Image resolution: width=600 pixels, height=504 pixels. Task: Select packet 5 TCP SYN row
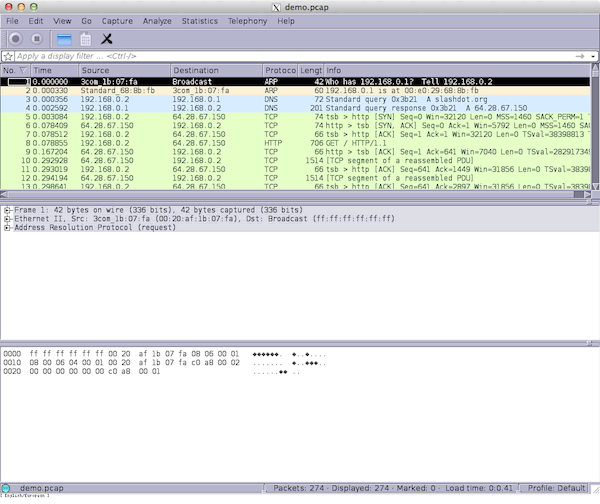pos(295,117)
